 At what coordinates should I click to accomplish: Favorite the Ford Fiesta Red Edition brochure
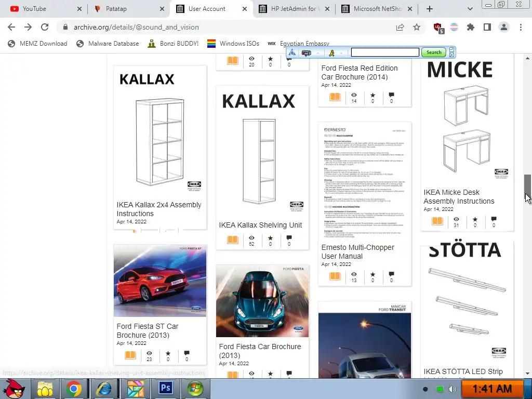point(373,95)
